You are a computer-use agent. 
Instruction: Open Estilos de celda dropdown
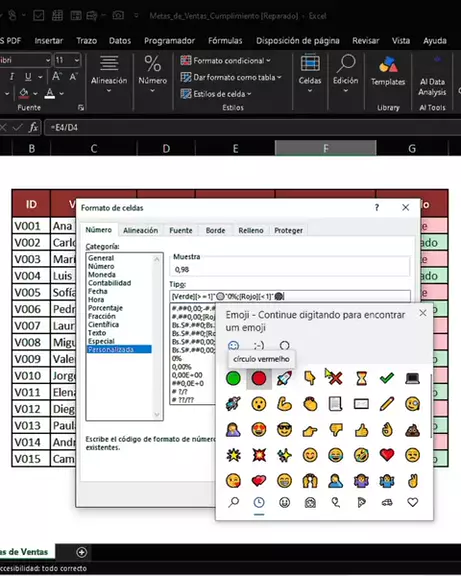pyautogui.click(x=216, y=94)
